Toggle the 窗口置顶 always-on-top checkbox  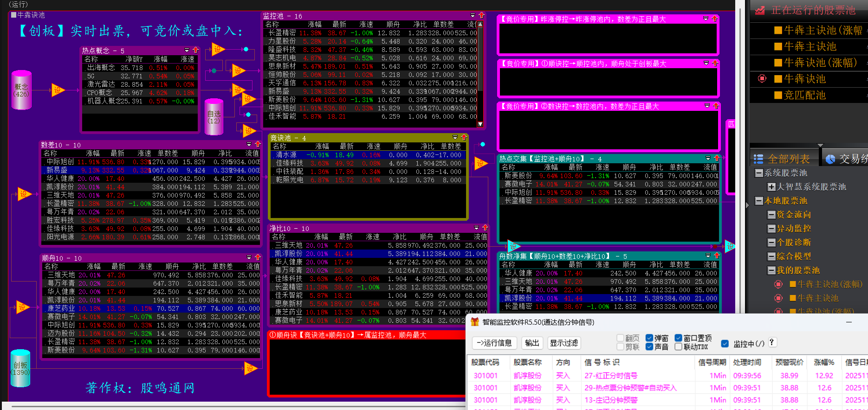coord(678,338)
